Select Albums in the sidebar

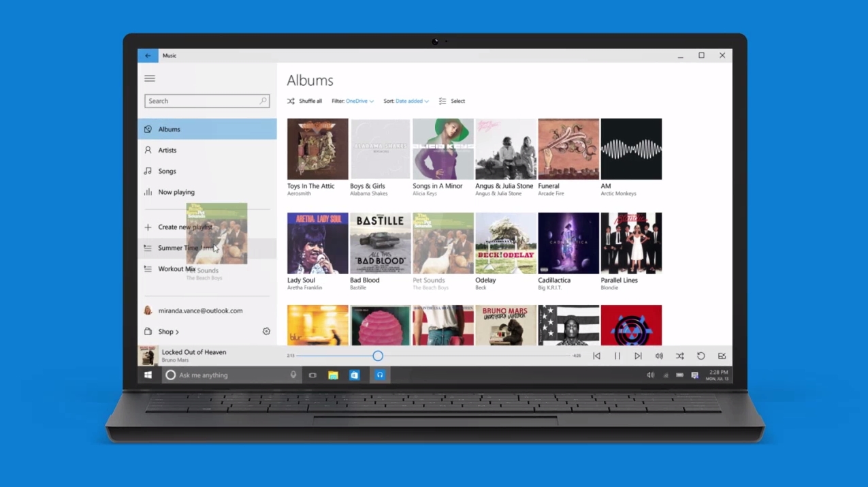(x=207, y=129)
